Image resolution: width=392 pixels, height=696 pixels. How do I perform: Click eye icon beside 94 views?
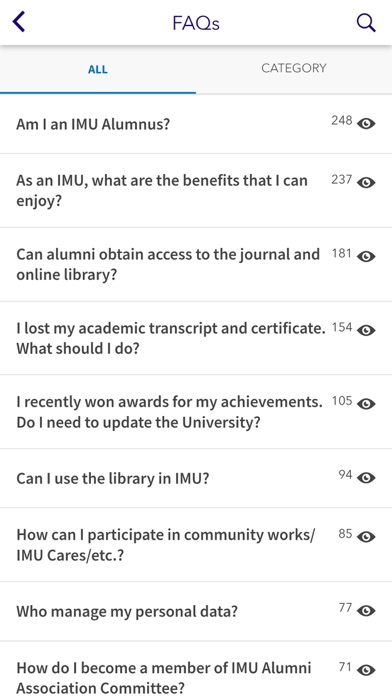(x=366, y=478)
